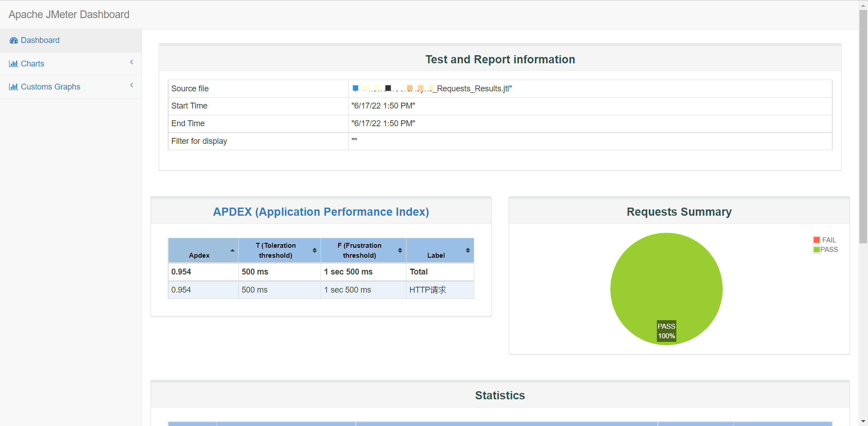Select the Start Time value 6/17/22 1:50 PM
Viewport: 868px width, 426px height.
click(x=383, y=106)
